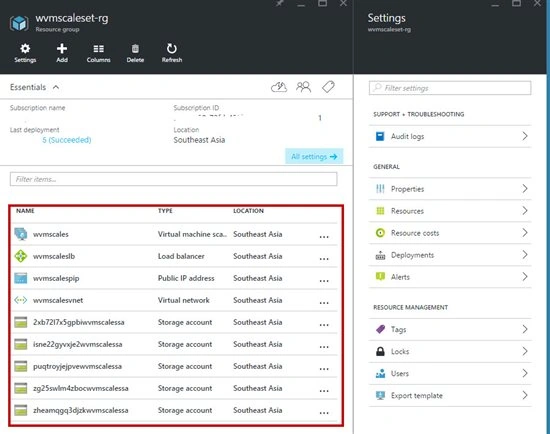Select the wvmscales virtual machine scale set row

[174, 234]
